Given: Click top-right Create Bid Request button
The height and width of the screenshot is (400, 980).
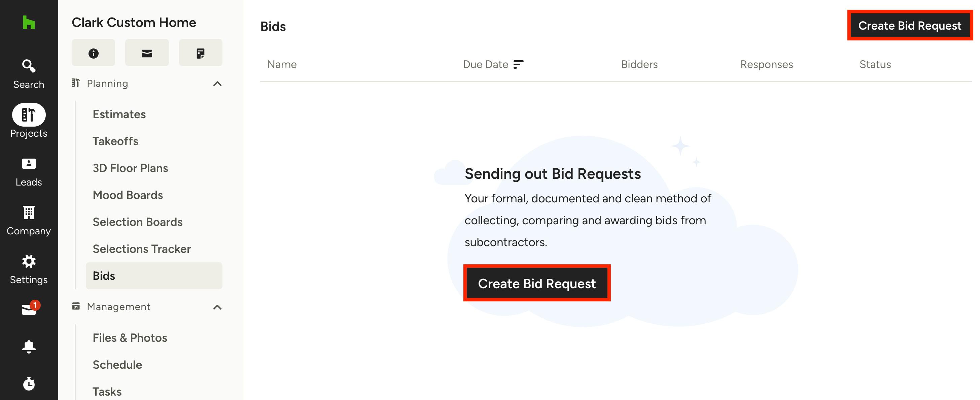Looking at the screenshot, I should (909, 26).
